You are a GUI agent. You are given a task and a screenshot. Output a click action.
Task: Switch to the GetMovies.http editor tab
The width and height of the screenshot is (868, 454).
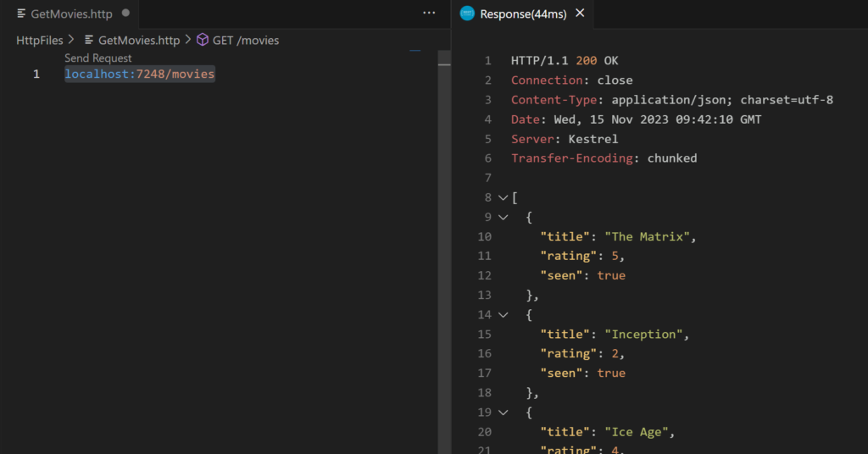[x=71, y=14]
